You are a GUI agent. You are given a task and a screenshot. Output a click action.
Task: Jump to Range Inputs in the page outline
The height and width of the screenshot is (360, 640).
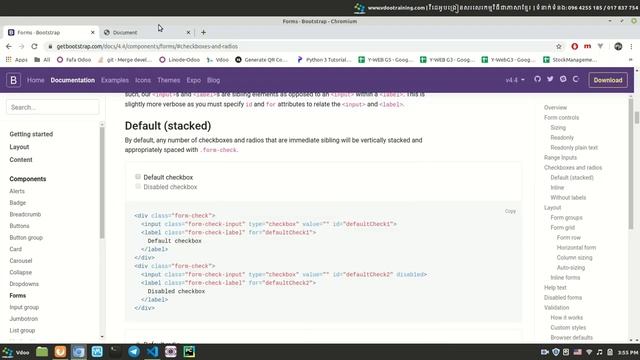tap(560, 158)
